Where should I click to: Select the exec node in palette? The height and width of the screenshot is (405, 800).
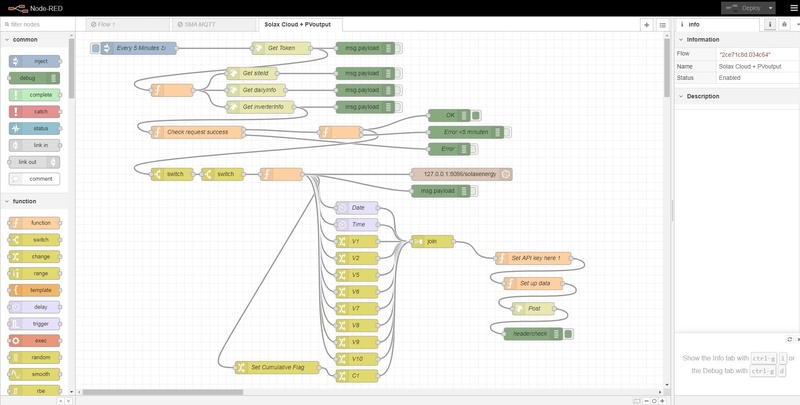(34, 341)
